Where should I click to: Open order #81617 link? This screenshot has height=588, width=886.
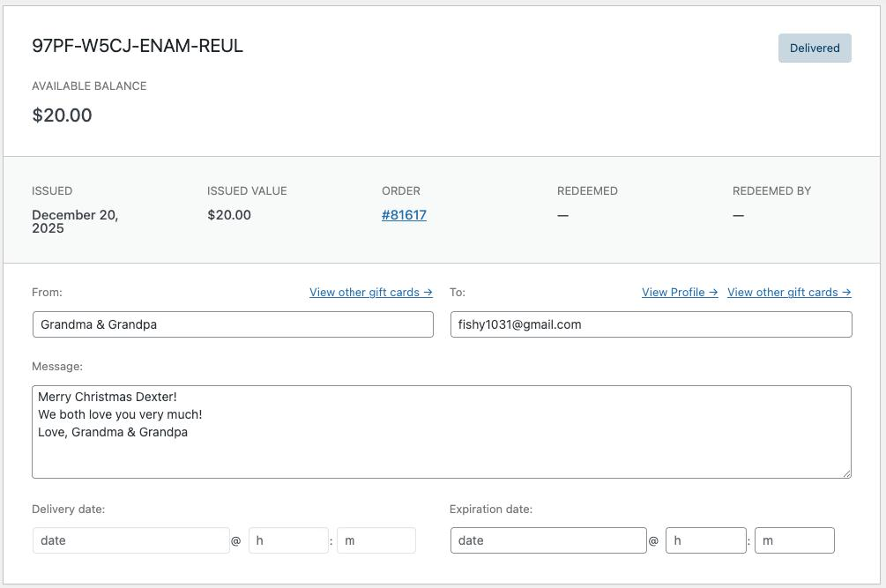click(404, 215)
